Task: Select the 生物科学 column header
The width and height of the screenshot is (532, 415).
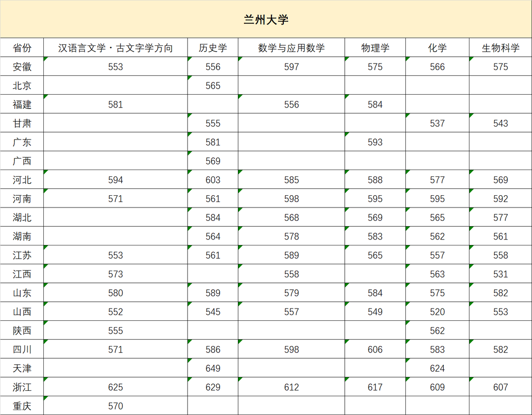Action: (500, 47)
